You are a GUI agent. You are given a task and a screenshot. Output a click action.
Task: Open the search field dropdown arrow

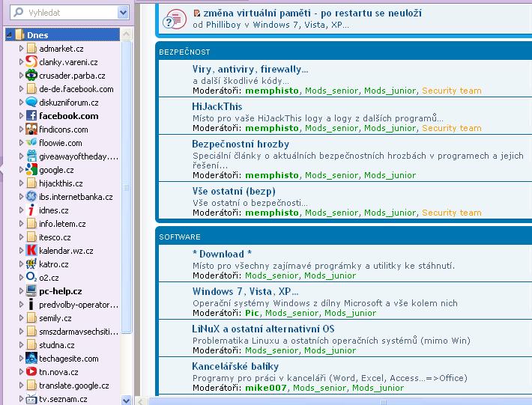pos(123,13)
